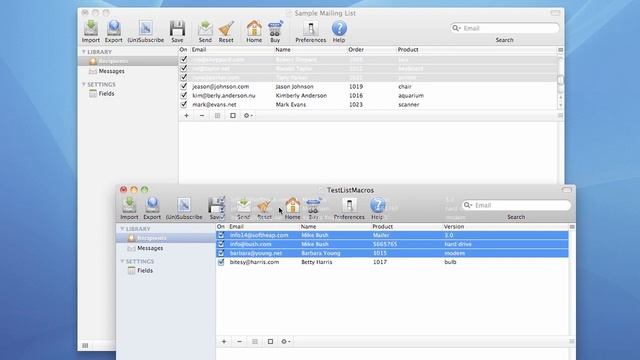Click square view button under TestListMacros table
This screenshot has width=640, height=360.
(x=270, y=341)
